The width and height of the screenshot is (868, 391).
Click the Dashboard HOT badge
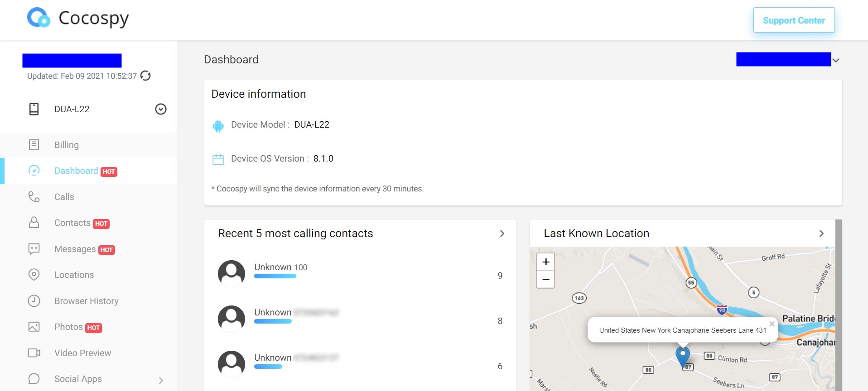[x=109, y=172]
